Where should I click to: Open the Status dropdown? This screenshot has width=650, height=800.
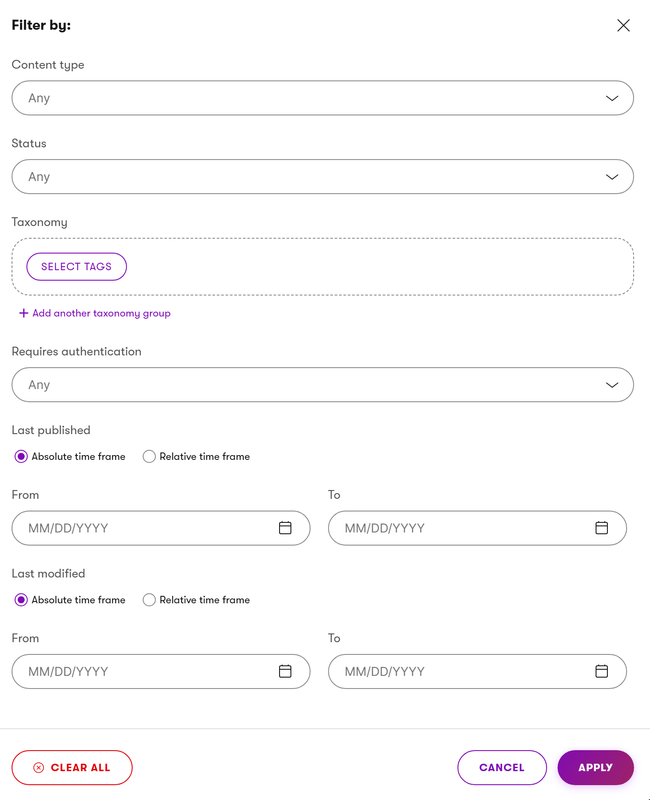(x=322, y=177)
